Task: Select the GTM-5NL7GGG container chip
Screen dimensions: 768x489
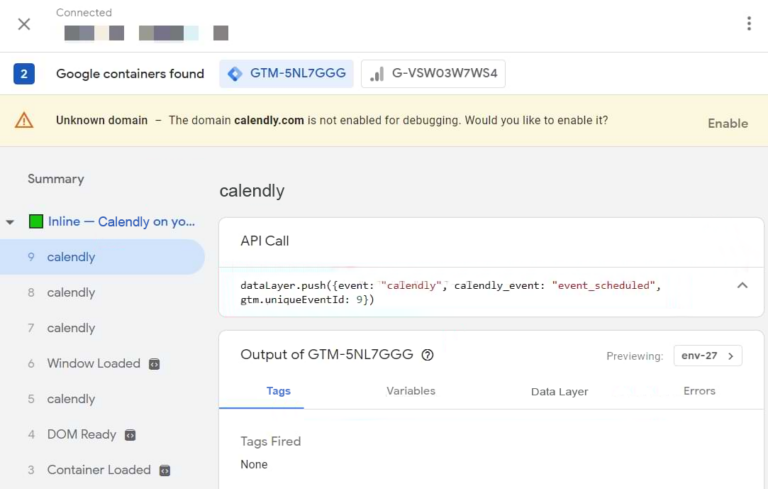Action: click(x=286, y=74)
